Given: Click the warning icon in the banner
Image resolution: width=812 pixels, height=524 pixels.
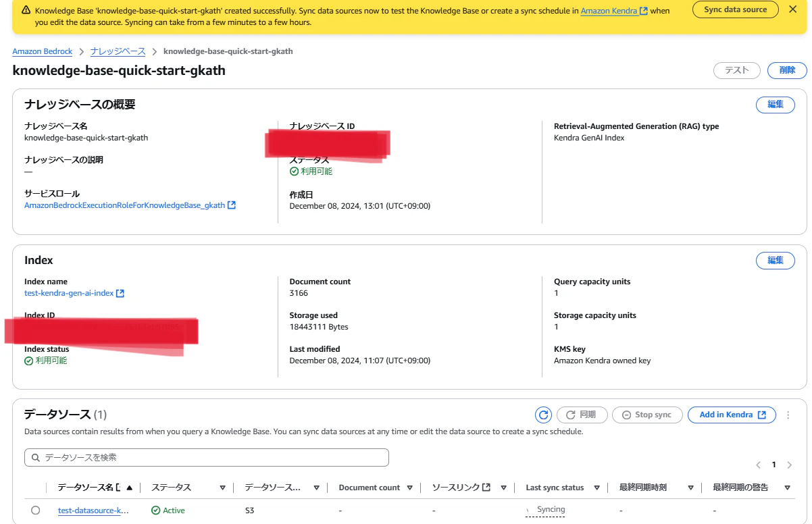Looking at the screenshot, I should pos(26,10).
